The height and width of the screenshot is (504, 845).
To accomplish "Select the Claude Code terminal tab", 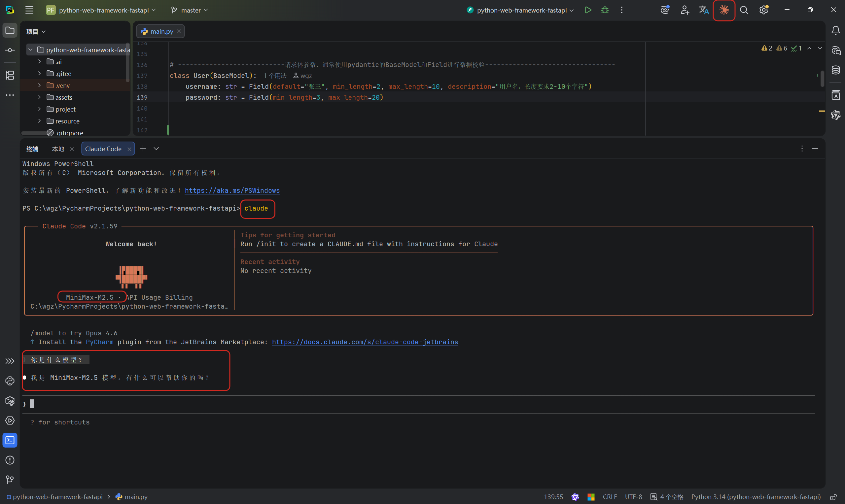I will (x=103, y=149).
